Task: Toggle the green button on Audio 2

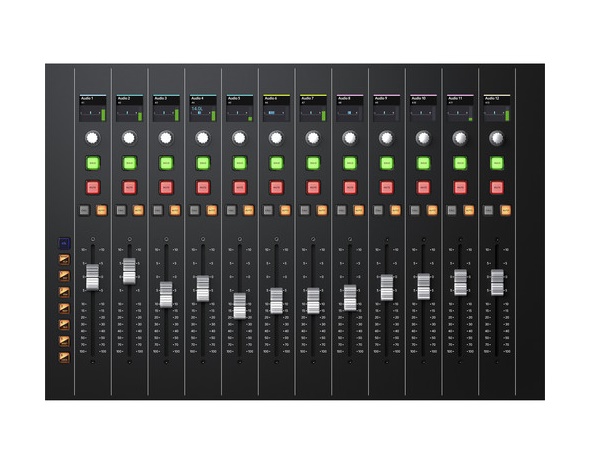Action: click(130, 163)
